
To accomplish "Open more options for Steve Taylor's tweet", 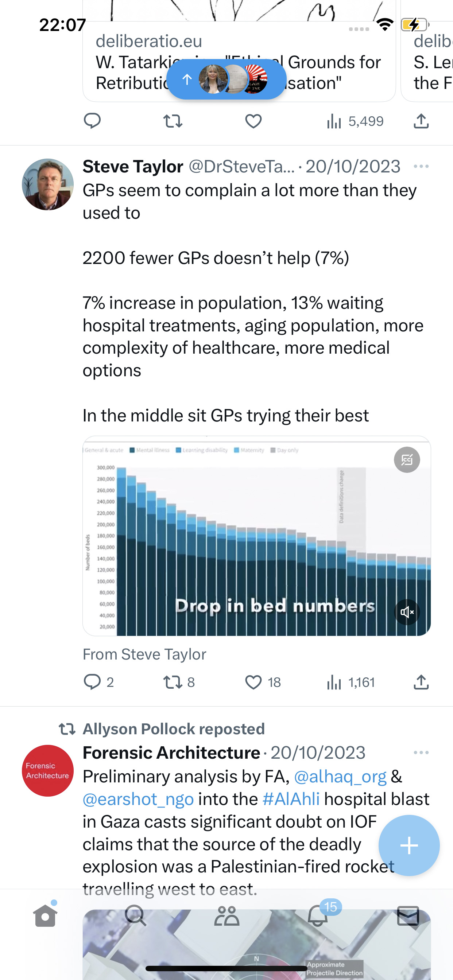I will coord(421,166).
